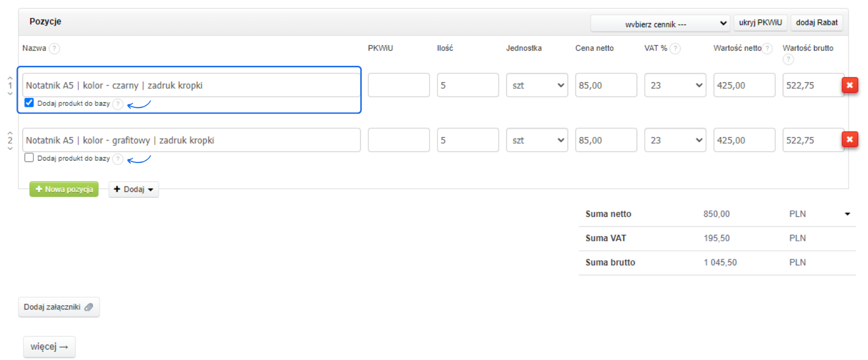Image resolution: width=868 pixels, height=360 pixels.
Task: Remove the second position using red X
Action: [x=850, y=140]
